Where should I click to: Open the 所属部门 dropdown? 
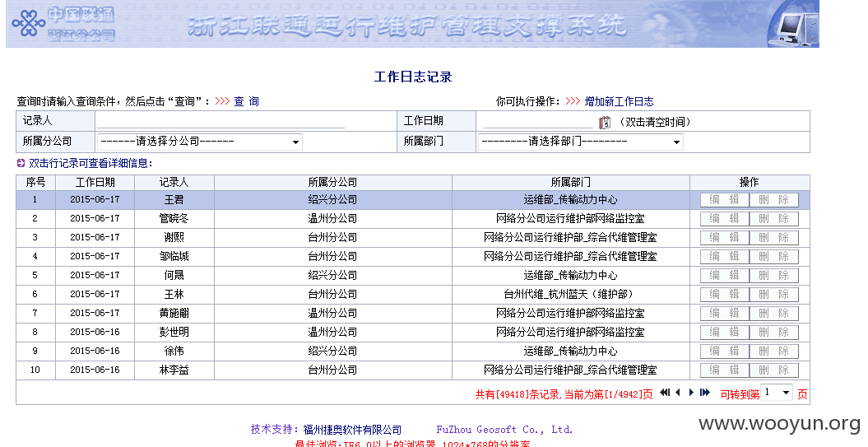click(580, 142)
